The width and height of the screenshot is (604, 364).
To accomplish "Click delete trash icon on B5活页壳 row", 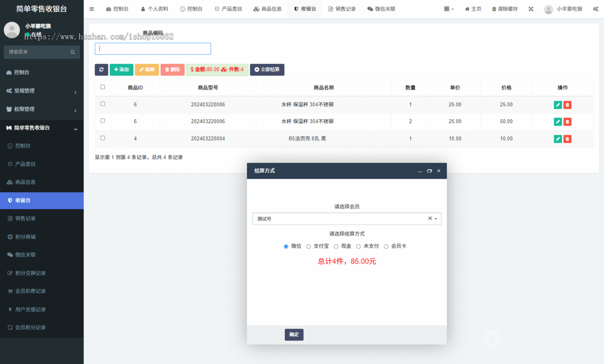I will tap(568, 138).
